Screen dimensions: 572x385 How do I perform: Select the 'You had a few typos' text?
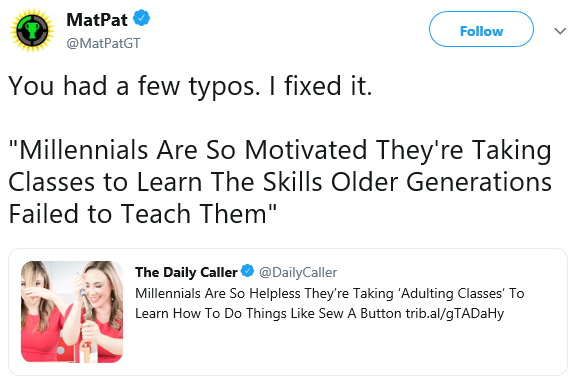click(x=190, y=86)
